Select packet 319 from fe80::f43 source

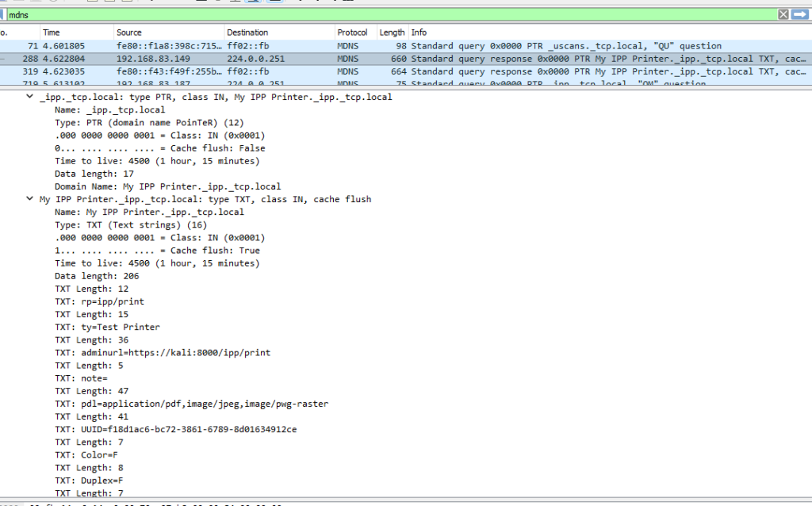(x=238, y=71)
